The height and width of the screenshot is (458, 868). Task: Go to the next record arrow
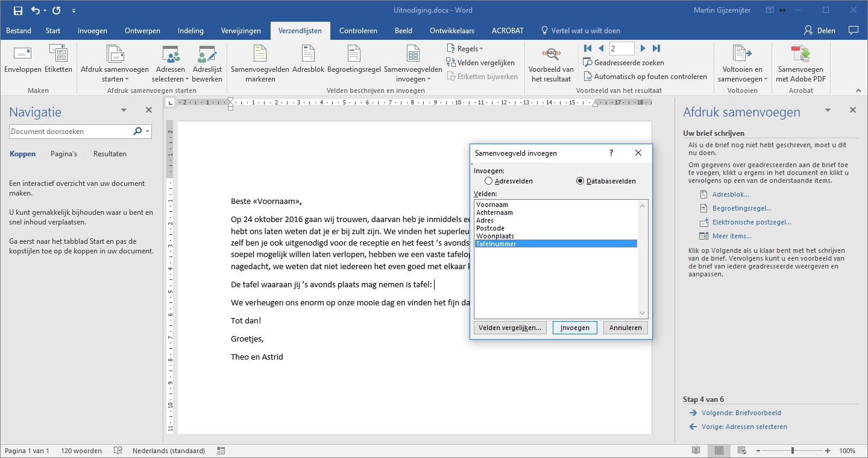pos(643,48)
